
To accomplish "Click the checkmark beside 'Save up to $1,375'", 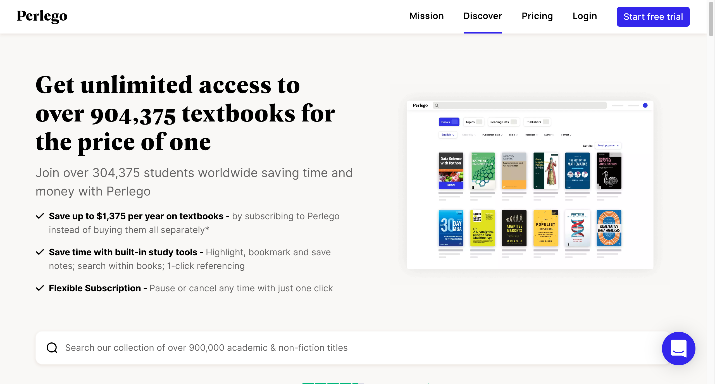I will point(40,216).
